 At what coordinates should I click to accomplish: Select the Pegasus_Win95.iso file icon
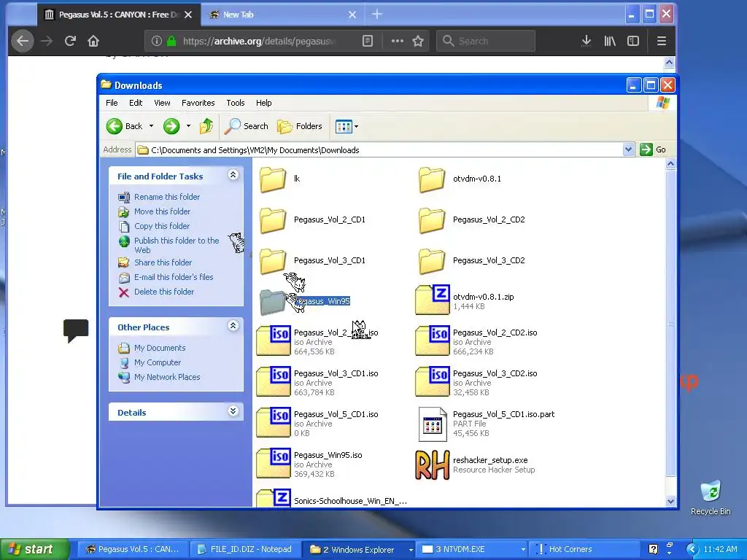[274, 463]
